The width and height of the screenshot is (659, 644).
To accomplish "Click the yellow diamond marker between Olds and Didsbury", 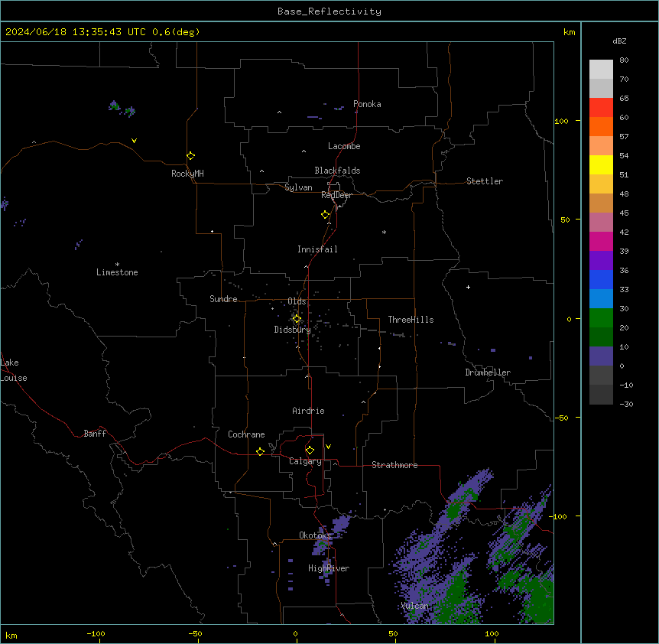I will pos(297,319).
